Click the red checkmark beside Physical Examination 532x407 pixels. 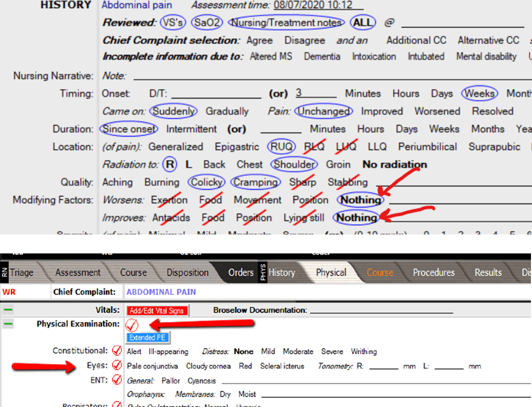click(132, 325)
